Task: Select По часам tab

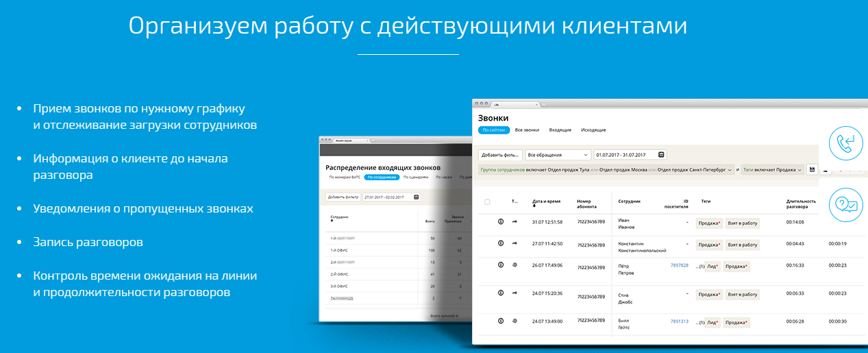Action: [444, 177]
